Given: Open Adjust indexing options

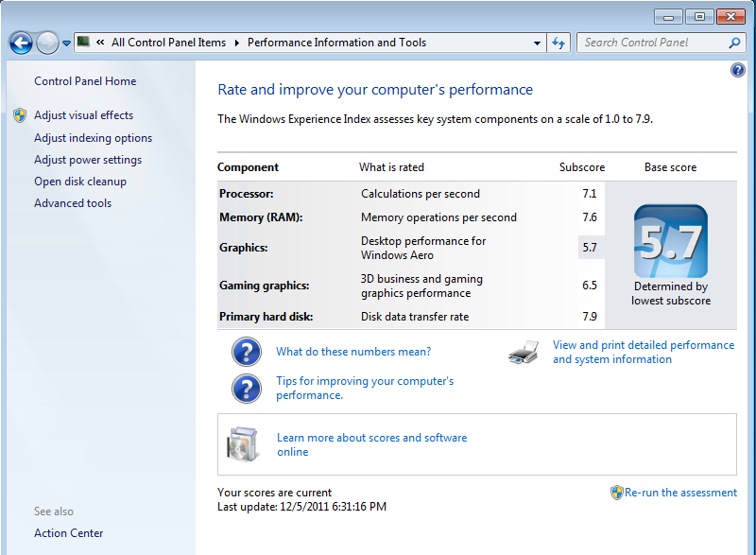Looking at the screenshot, I should pos(93,138).
